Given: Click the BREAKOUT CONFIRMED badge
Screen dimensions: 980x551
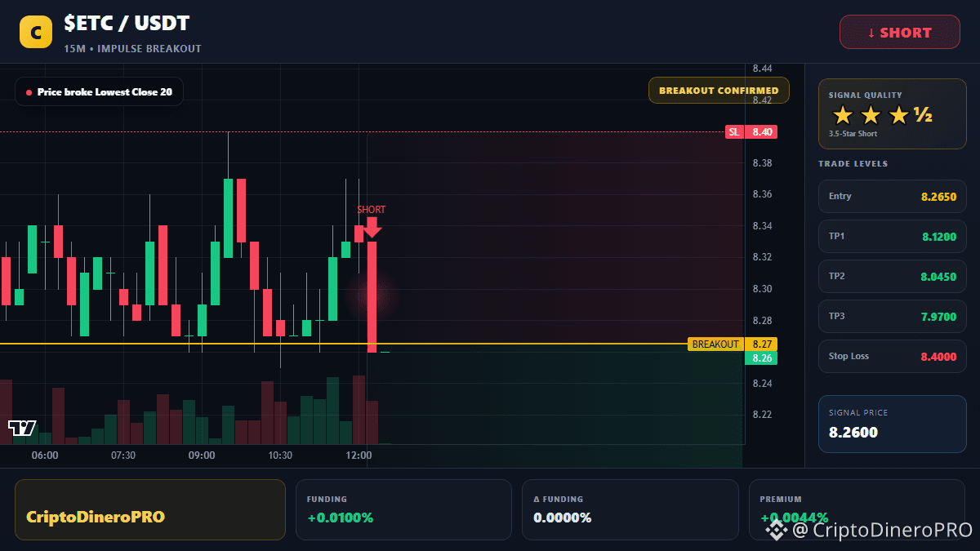Looking at the screenshot, I should click(x=719, y=91).
